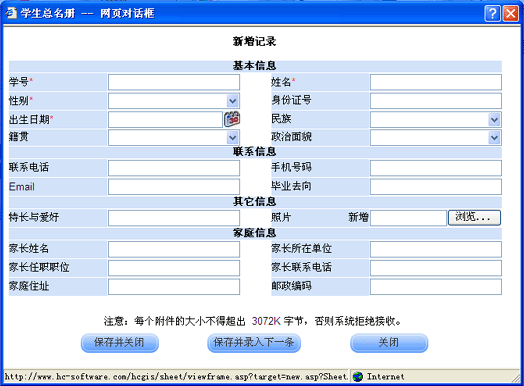This screenshot has width=524, height=386.
Task: Click into the 姓名 name field
Action: [x=436, y=82]
